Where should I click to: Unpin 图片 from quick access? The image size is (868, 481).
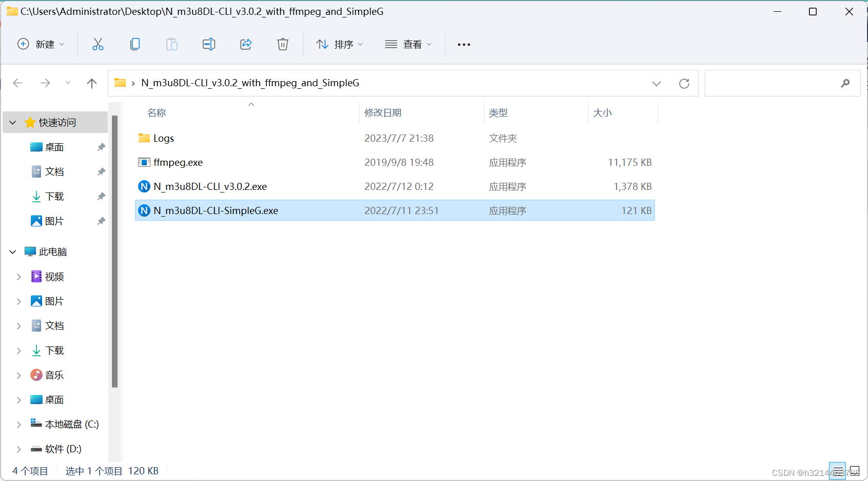coord(101,220)
